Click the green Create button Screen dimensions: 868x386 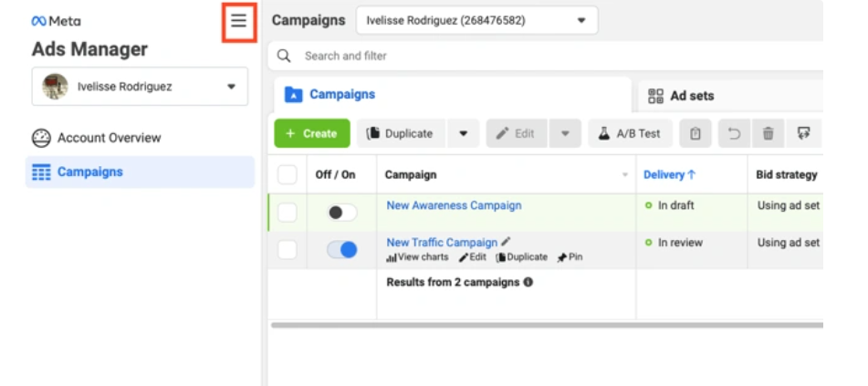pos(312,133)
